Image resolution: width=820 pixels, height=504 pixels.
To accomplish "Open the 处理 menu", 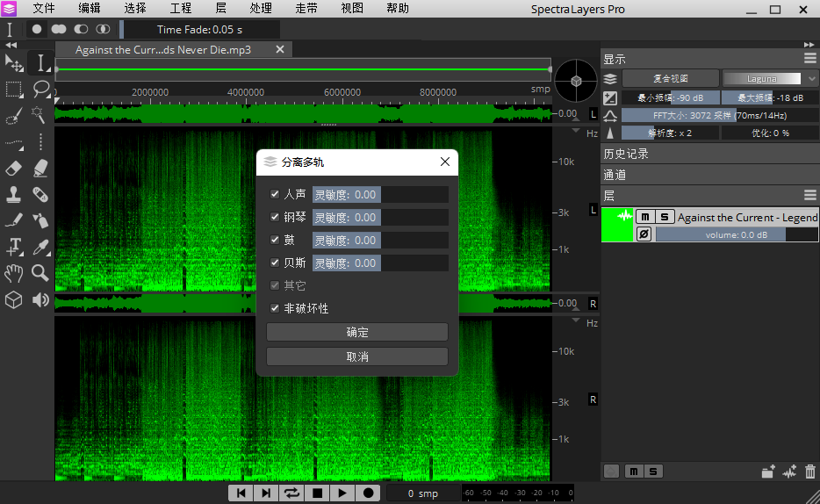I will [x=261, y=9].
